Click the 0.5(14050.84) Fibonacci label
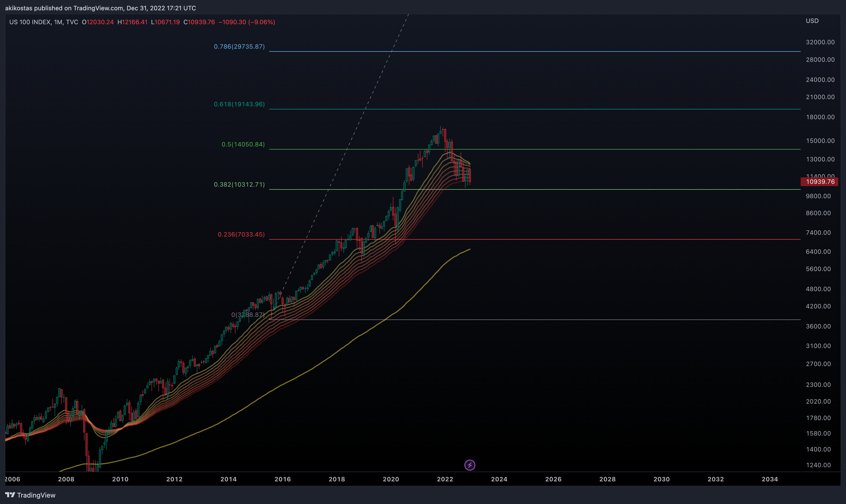Viewport: 846px width, 504px height. (x=243, y=144)
